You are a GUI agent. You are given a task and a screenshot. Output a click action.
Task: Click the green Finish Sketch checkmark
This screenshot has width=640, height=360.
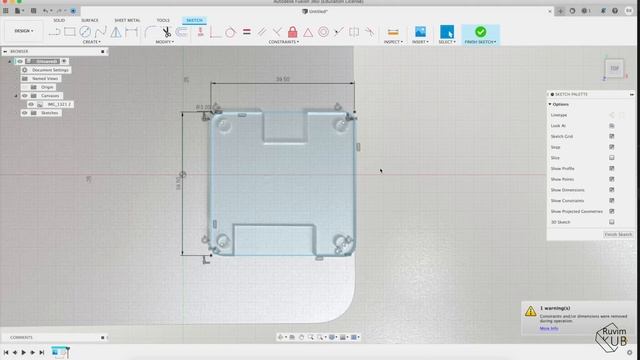click(480, 31)
